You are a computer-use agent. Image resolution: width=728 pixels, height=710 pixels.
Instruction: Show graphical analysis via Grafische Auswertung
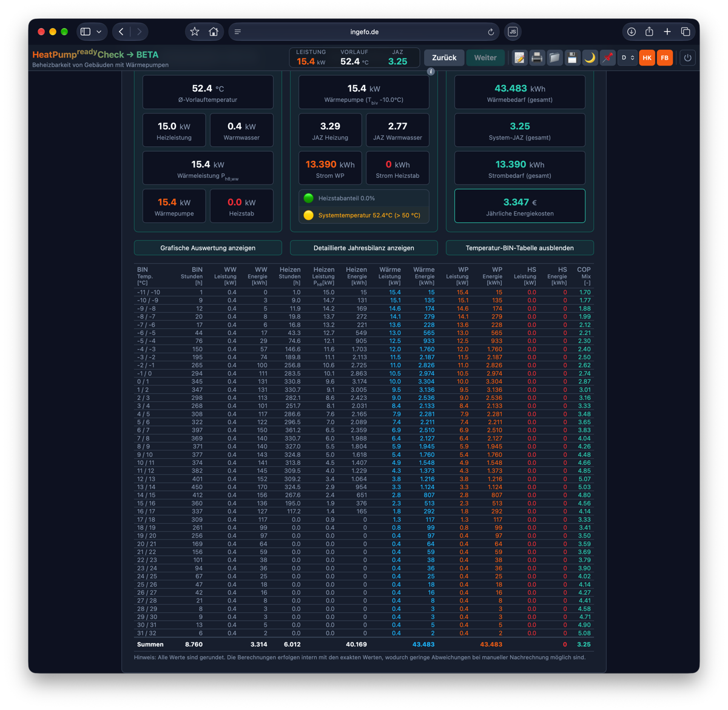click(208, 248)
